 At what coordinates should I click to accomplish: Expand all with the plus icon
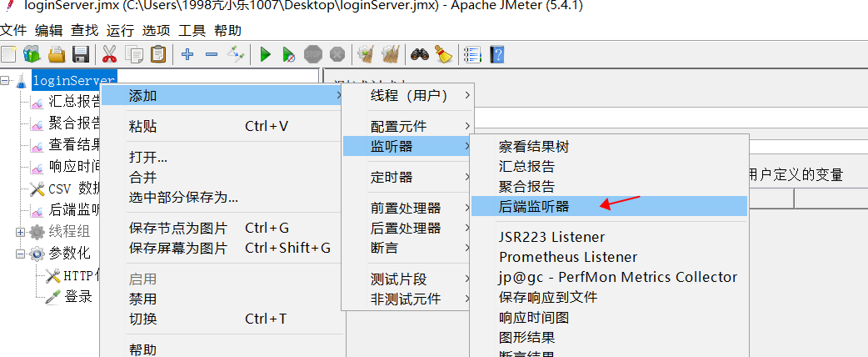187,54
